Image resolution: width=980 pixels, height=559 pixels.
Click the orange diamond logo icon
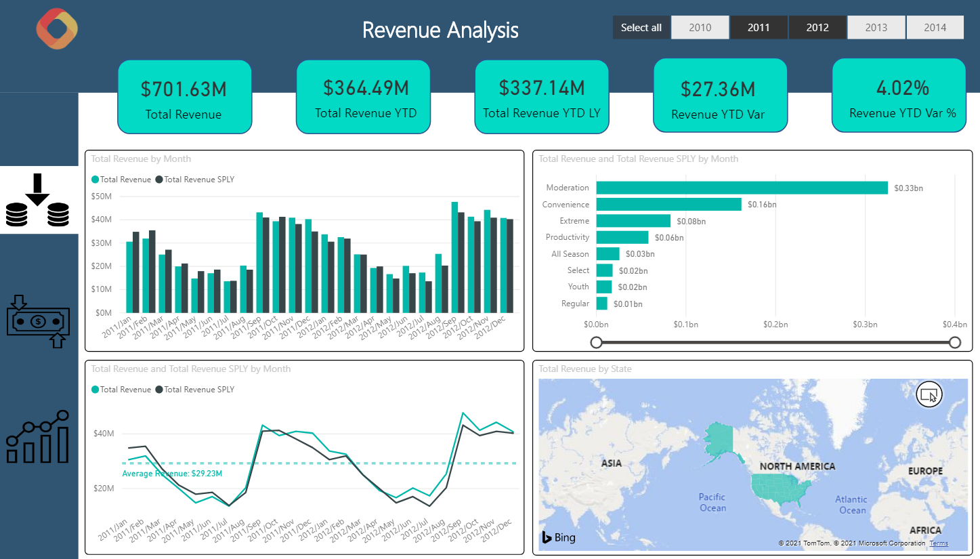(x=57, y=29)
